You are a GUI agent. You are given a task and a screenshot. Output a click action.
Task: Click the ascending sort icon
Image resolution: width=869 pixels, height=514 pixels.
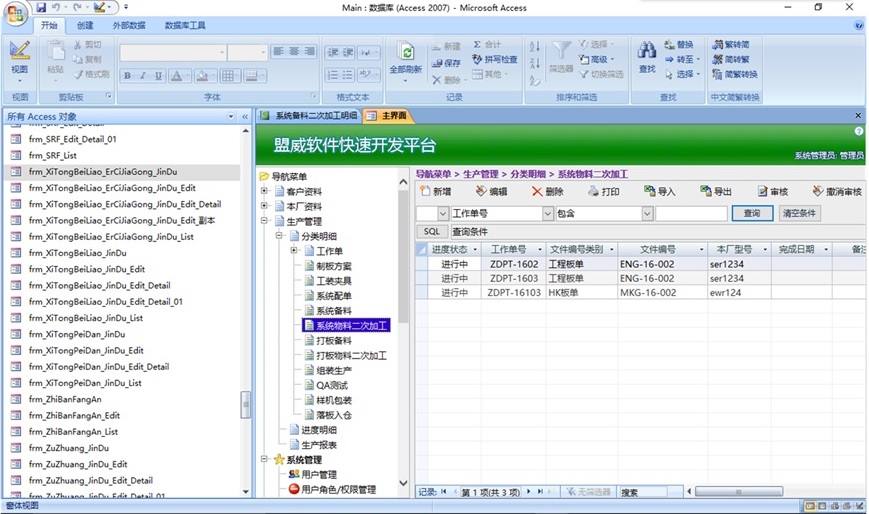(x=534, y=47)
